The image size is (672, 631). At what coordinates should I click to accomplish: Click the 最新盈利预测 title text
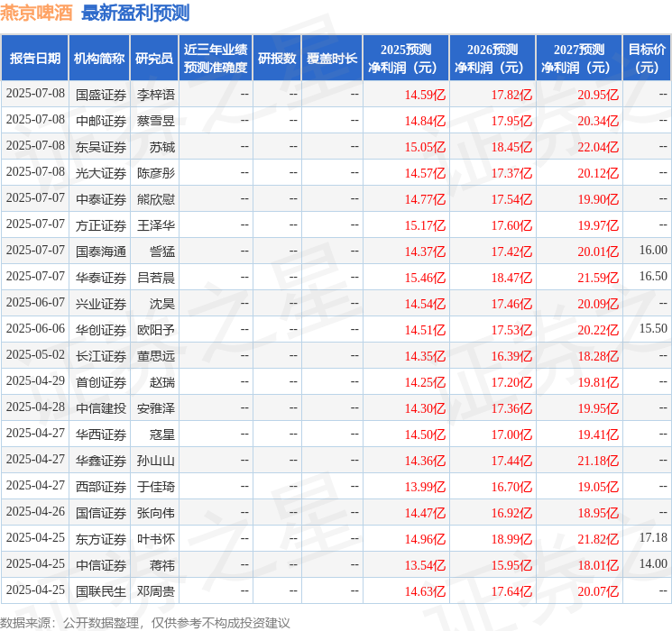(x=135, y=13)
